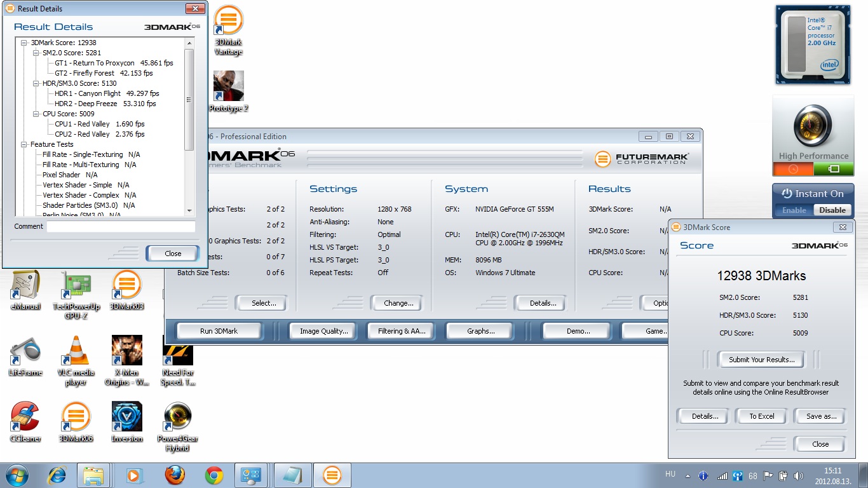Click Details... in 3DMark Score window
Viewport: 868px width, 488px height.
pos(705,416)
